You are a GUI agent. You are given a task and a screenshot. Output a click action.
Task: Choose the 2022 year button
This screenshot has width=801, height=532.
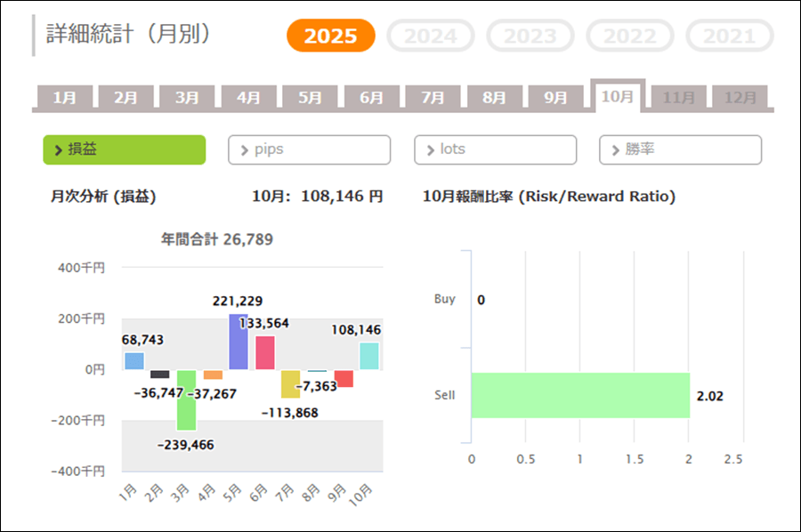point(630,36)
